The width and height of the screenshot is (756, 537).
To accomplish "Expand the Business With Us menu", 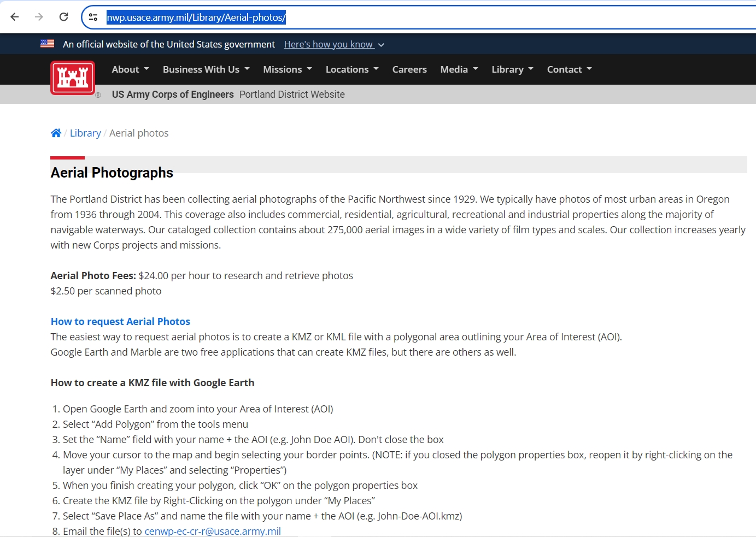I will [x=206, y=69].
